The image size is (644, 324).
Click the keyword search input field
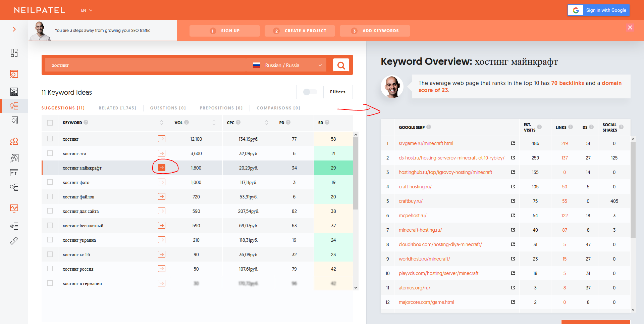coord(145,65)
